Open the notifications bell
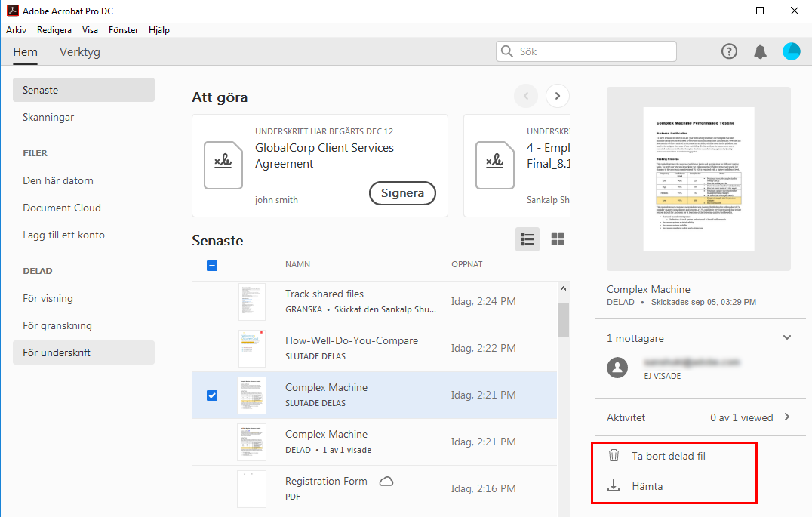The height and width of the screenshot is (517, 812). tap(760, 51)
